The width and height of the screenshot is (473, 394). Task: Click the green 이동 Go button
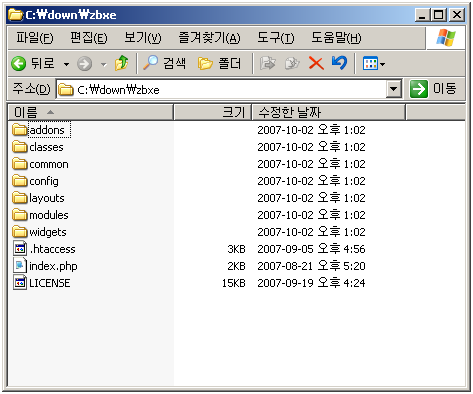[433, 89]
